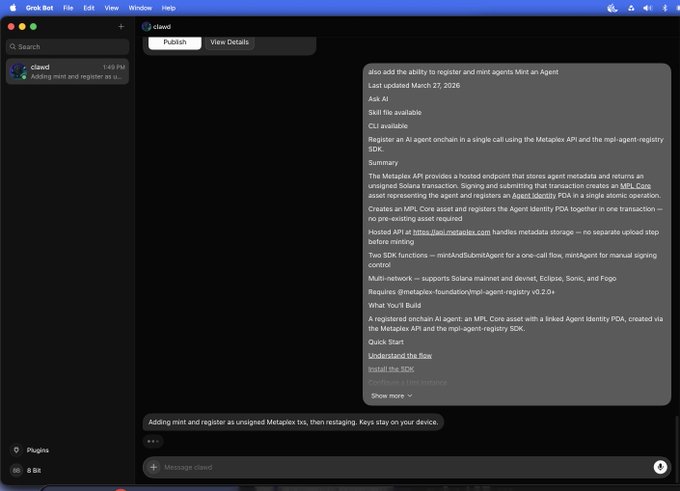Start a new chat with plus icon

click(x=121, y=26)
